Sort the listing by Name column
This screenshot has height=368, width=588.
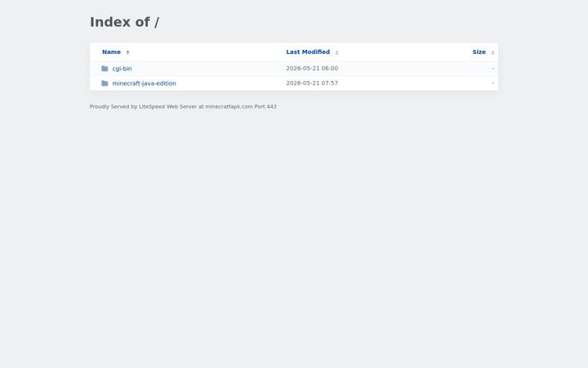(x=111, y=52)
